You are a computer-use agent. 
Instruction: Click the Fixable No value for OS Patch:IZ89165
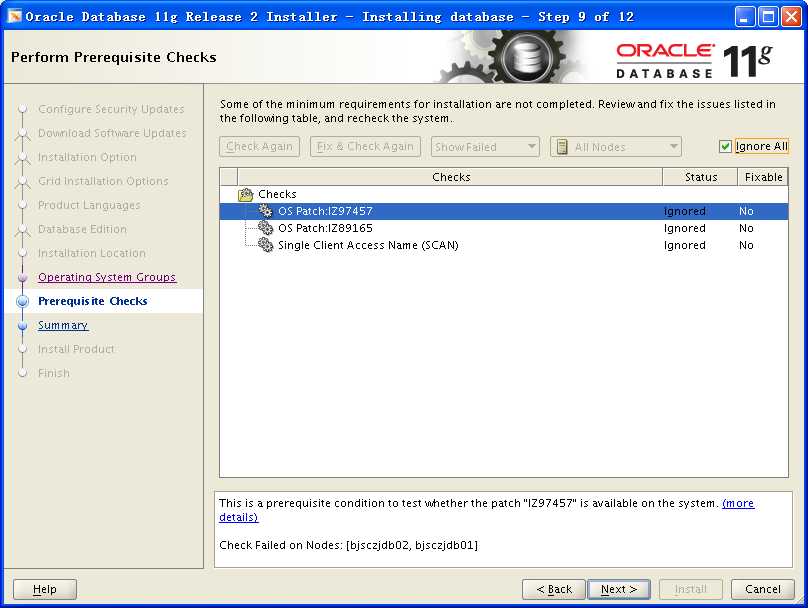pos(746,228)
